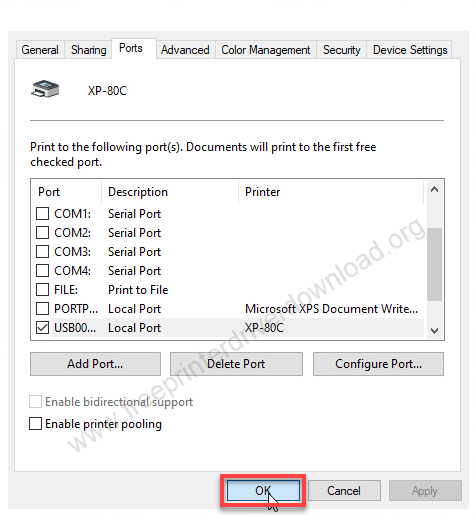Screen dimensions: 476x516
Task: Open Configure Port settings
Action: click(x=378, y=364)
